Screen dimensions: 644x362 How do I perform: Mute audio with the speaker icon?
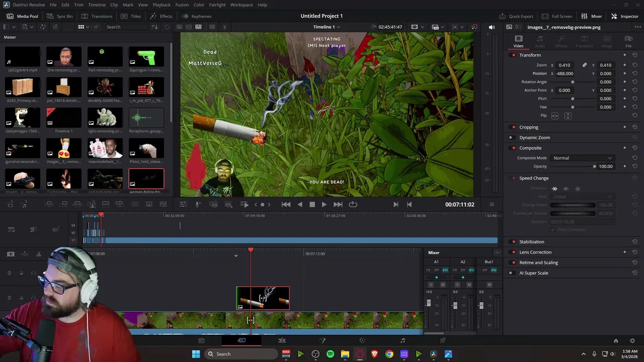(x=492, y=27)
